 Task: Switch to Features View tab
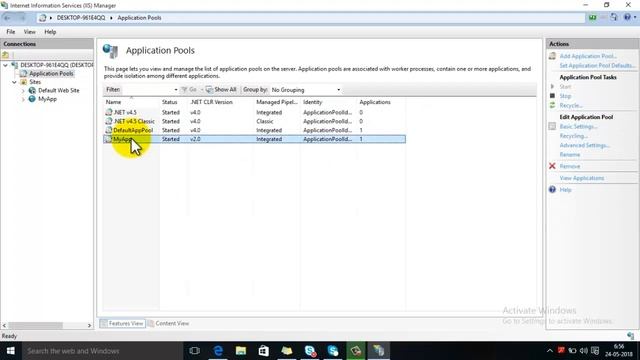(122, 323)
